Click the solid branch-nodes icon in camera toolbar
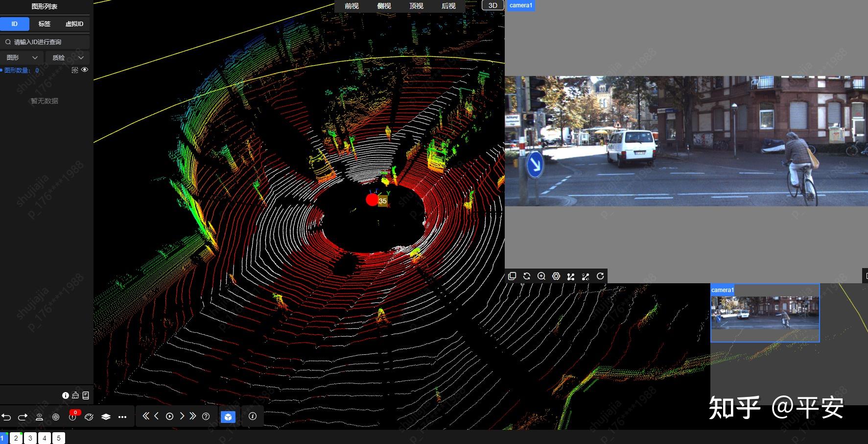868x444 pixels. [x=571, y=276]
